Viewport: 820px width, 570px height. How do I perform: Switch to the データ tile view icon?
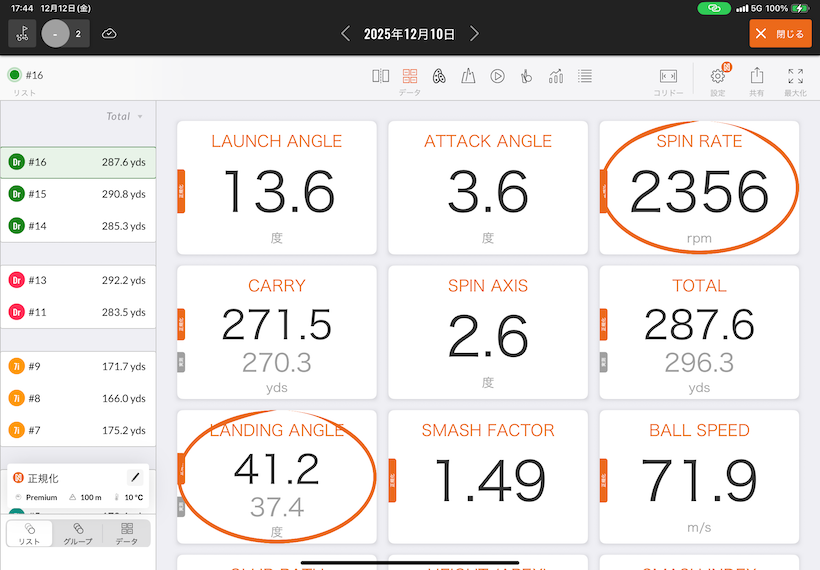pos(410,76)
